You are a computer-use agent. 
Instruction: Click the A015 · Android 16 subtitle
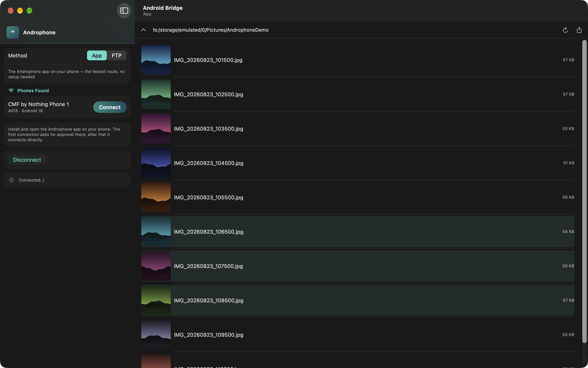(x=26, y=111)
